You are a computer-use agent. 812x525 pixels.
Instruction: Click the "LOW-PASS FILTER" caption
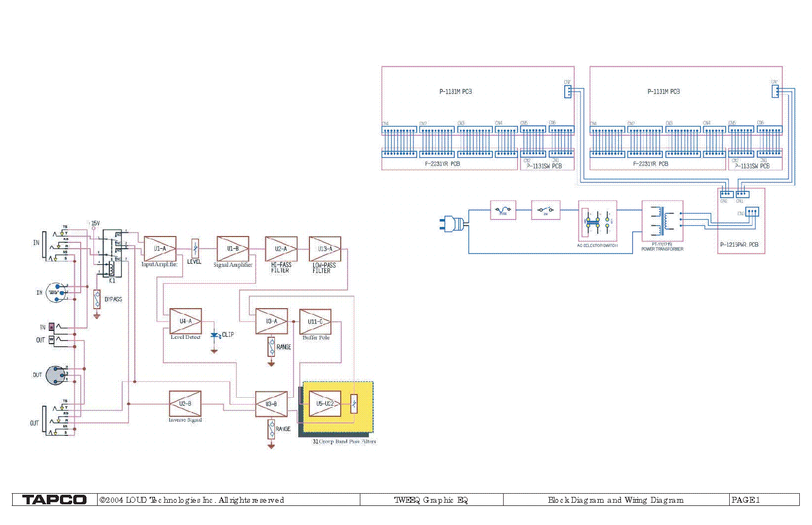point(324,268)
